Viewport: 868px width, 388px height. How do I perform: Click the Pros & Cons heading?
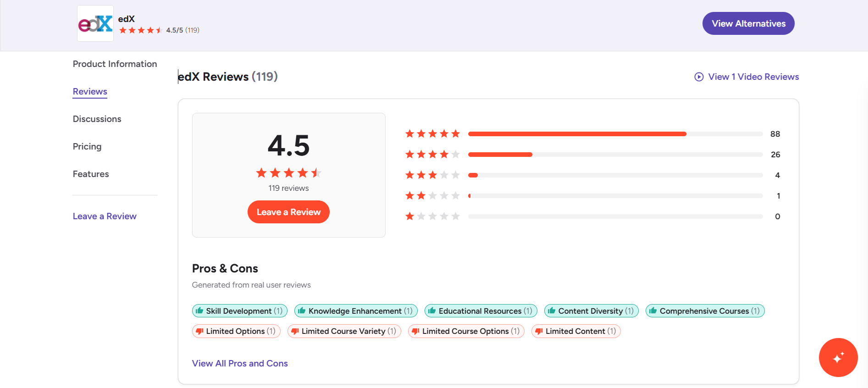pos(225,268)
